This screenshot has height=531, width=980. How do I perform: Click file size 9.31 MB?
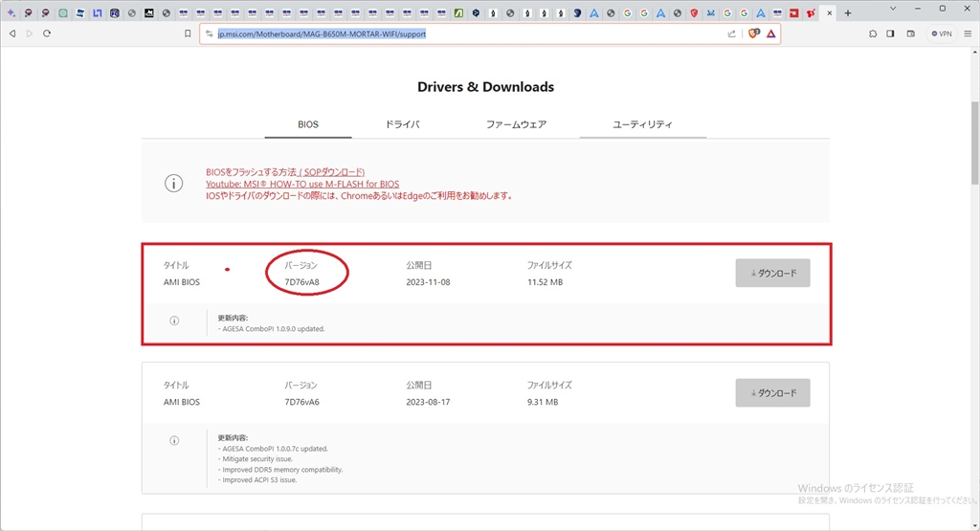click(543, 402)
